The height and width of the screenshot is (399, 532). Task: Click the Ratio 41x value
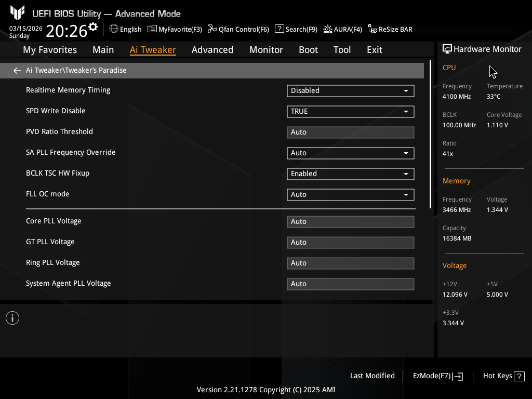tap(447, 154)
